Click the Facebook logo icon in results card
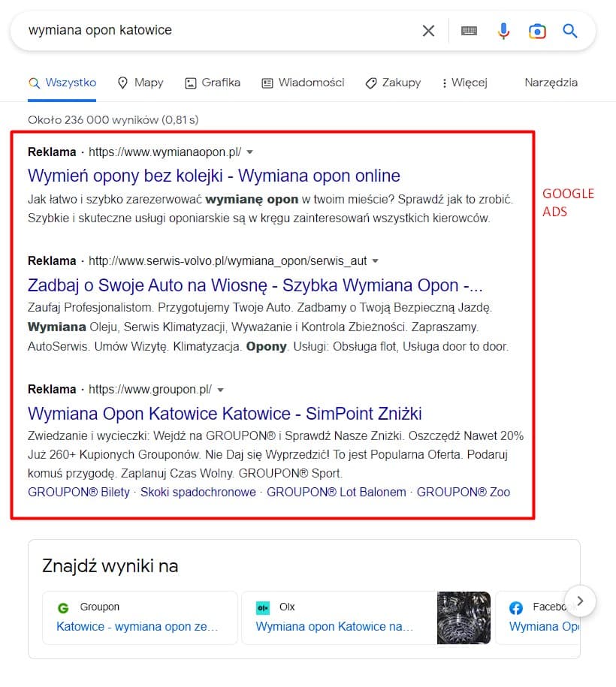Viewport: 616px width, 687px height. tap(517, 607)
